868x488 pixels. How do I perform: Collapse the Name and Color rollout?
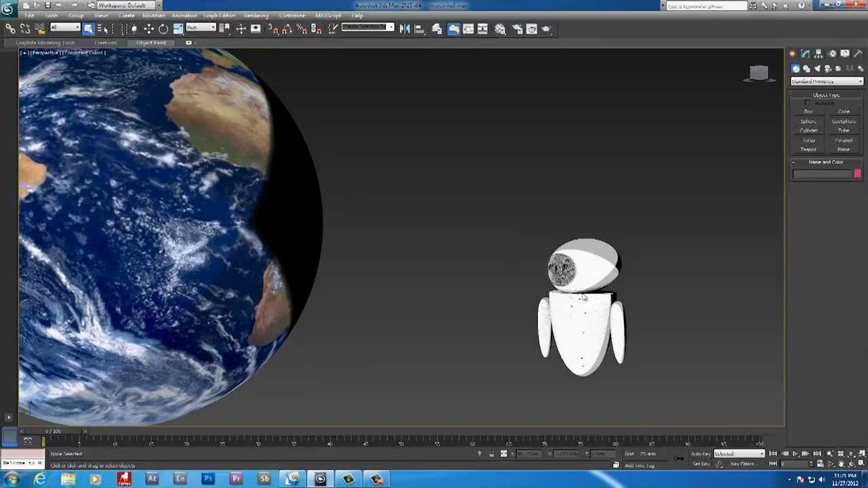tap(826, 162)
